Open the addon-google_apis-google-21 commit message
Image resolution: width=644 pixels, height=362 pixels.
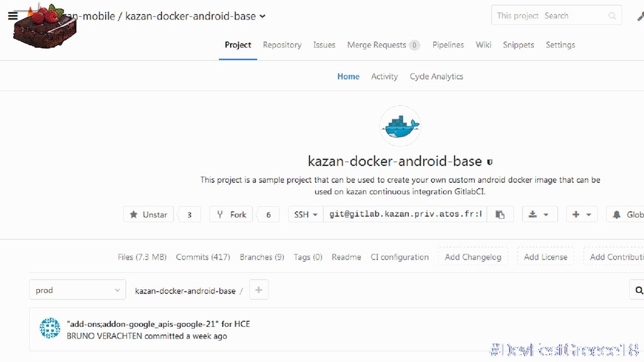click(158, 324)
